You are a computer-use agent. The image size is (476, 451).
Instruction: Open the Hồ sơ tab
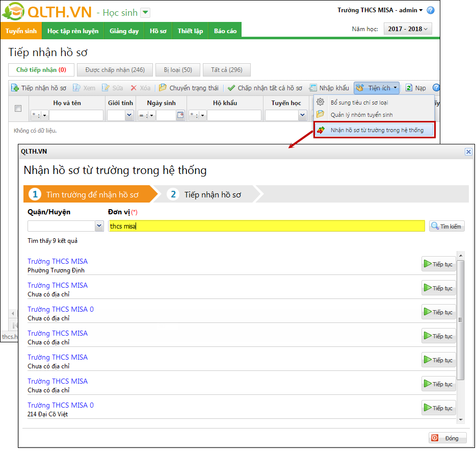point(158,31)
